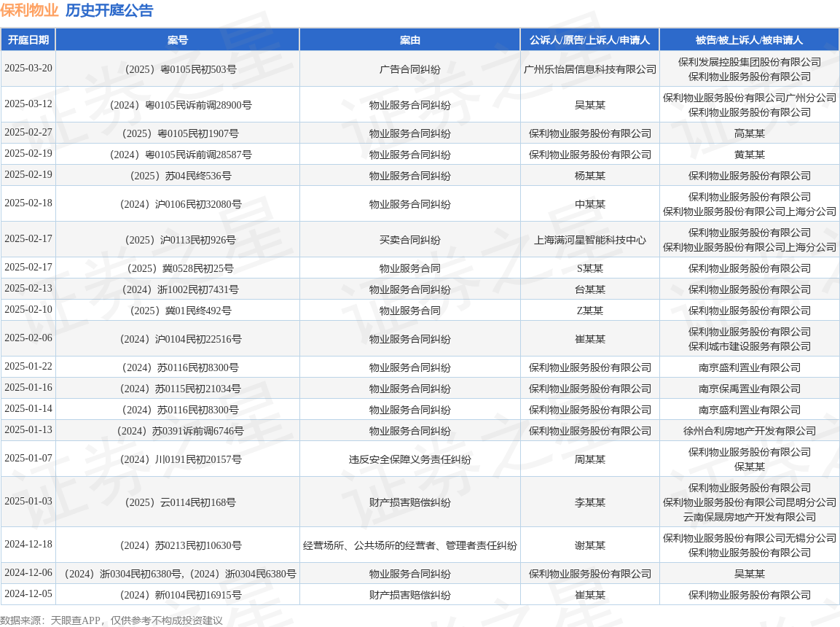Click defendant 黄某某
Viewport: 840px width, 627px height.
click(x=750, y=155)
